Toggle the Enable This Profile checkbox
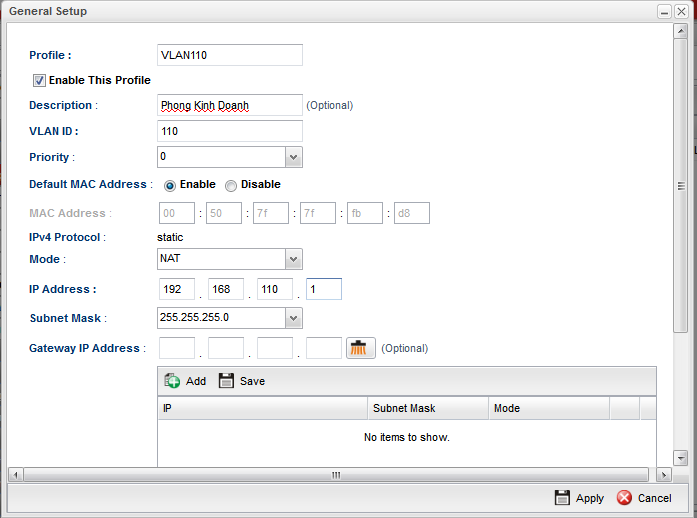Screen dimensions: 697x518 click(40, 80)
